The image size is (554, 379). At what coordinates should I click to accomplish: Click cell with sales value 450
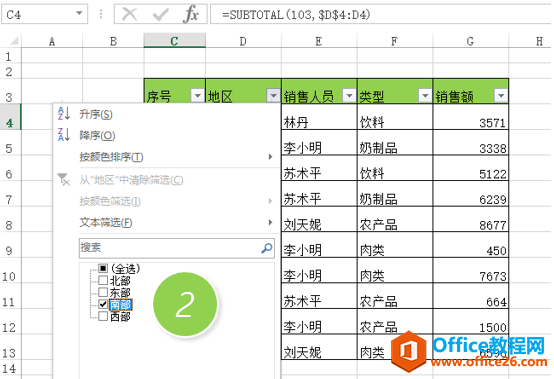(471, 245)
